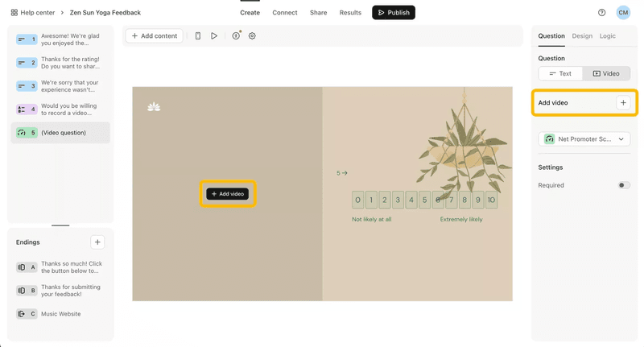The image size is (644, 347).
Task: Toggle the Required switch
Action: pos(623,185)
